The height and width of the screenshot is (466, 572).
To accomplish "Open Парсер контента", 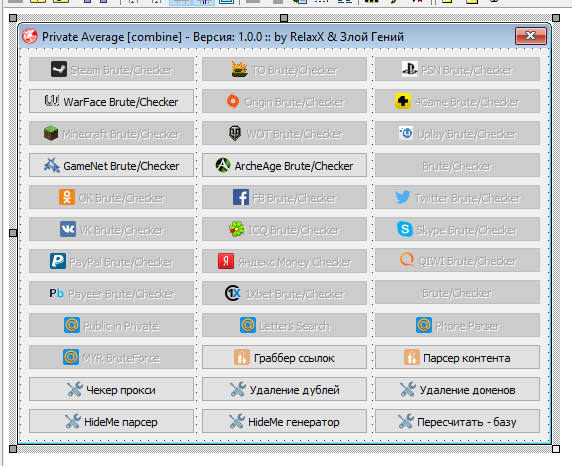I will coord(457,357).
